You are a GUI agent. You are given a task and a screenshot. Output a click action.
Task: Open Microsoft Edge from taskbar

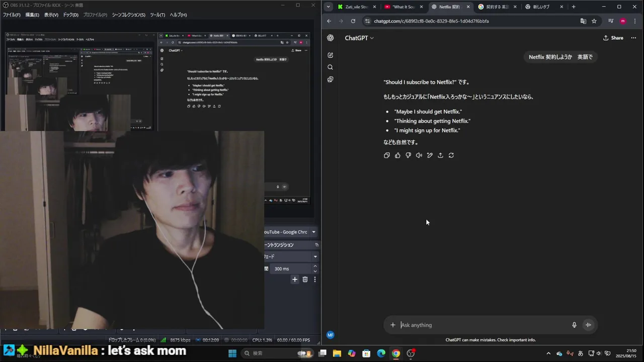click(381, 353)
